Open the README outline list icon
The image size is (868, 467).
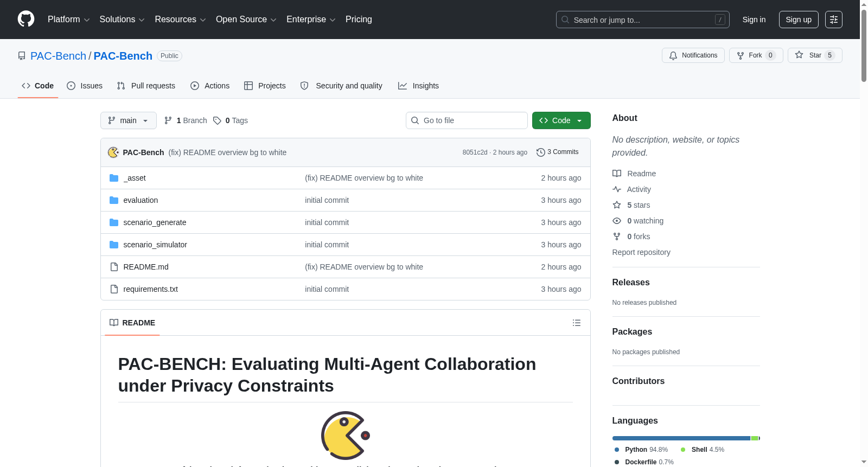click(x=577, y=323)
